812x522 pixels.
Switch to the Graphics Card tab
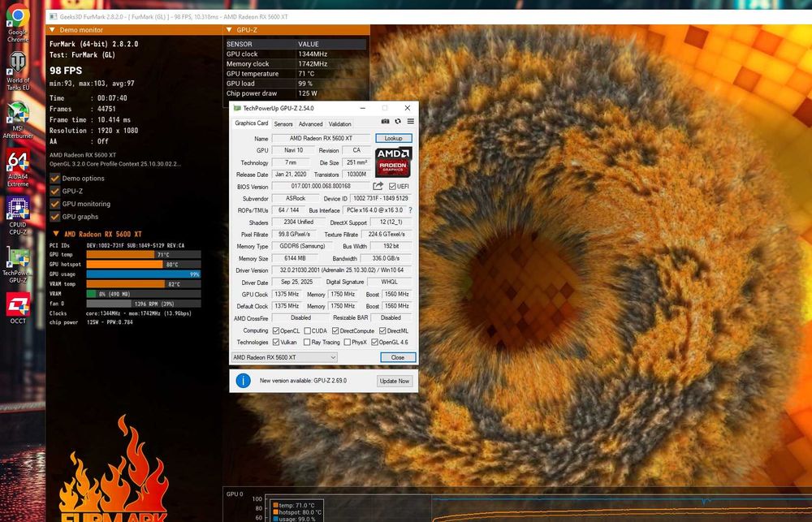251,123
